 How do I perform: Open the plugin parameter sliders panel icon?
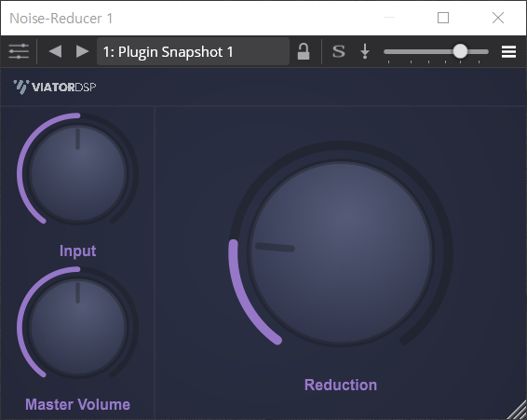coord(19,51)
